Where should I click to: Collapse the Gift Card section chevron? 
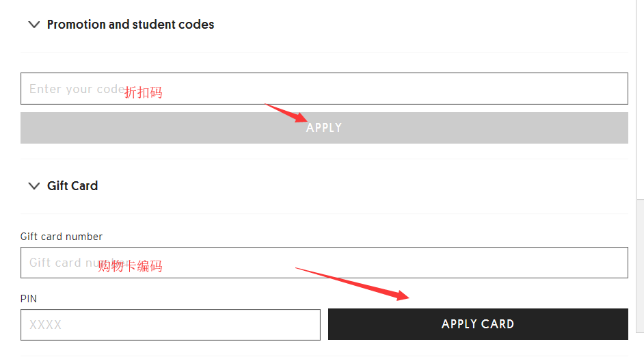[33, 186]
